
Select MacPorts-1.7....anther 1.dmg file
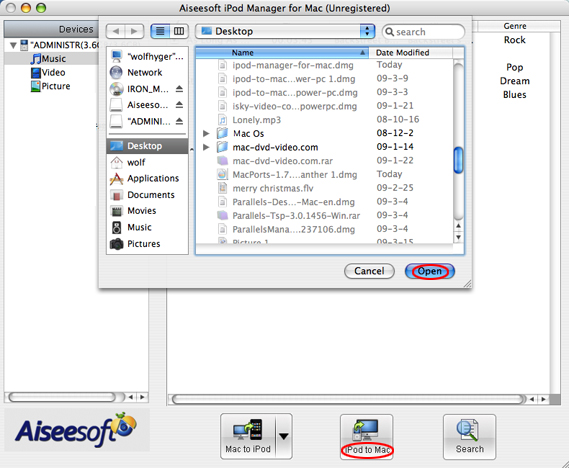(324, 175)
